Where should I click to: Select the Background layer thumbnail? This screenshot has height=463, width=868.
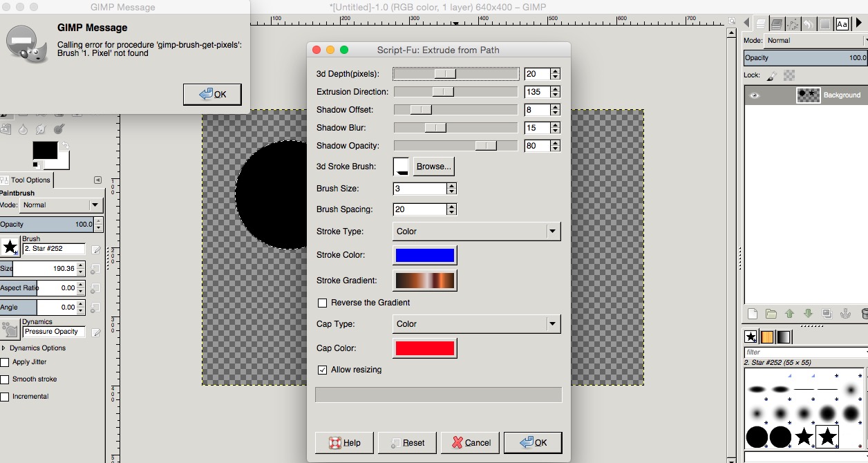[808, 95]
